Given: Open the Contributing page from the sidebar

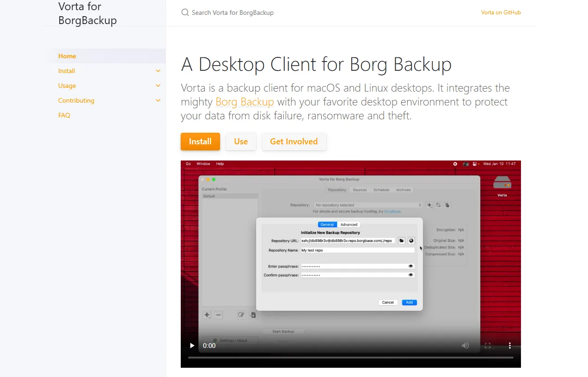Looking at the screenshot, I should 76,100.
